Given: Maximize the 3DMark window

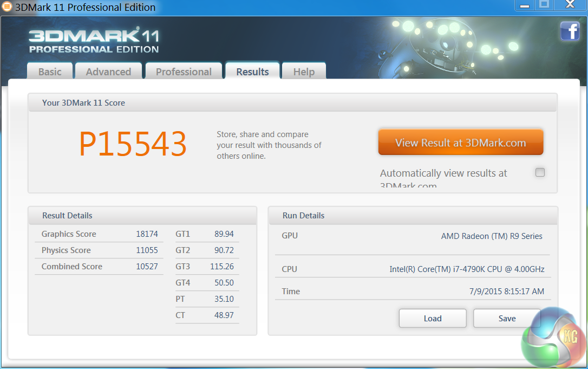Looking at the screenshot, I should tap(544, 5).
